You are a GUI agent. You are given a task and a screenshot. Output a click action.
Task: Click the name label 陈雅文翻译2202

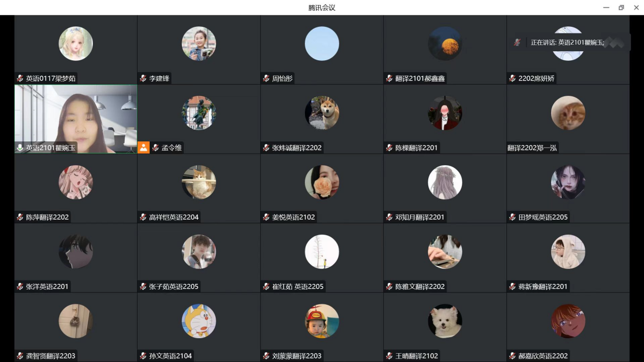pyautogui.click(x=420, y=286)
